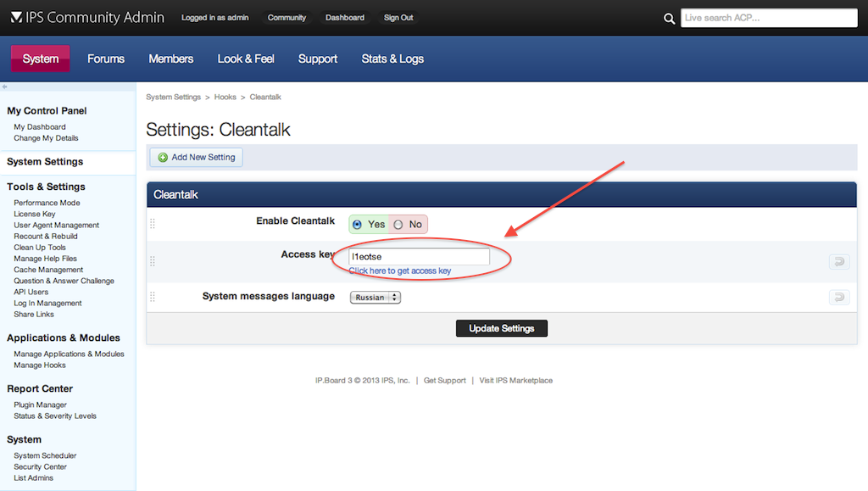Follow the 'Click here to get access key' link

click(x=399, y=271)
